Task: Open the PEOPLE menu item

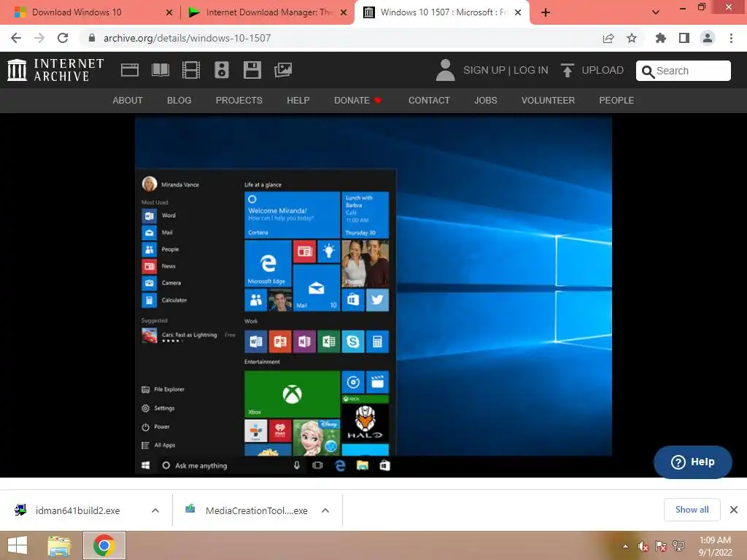Action: tap(616, 101)
